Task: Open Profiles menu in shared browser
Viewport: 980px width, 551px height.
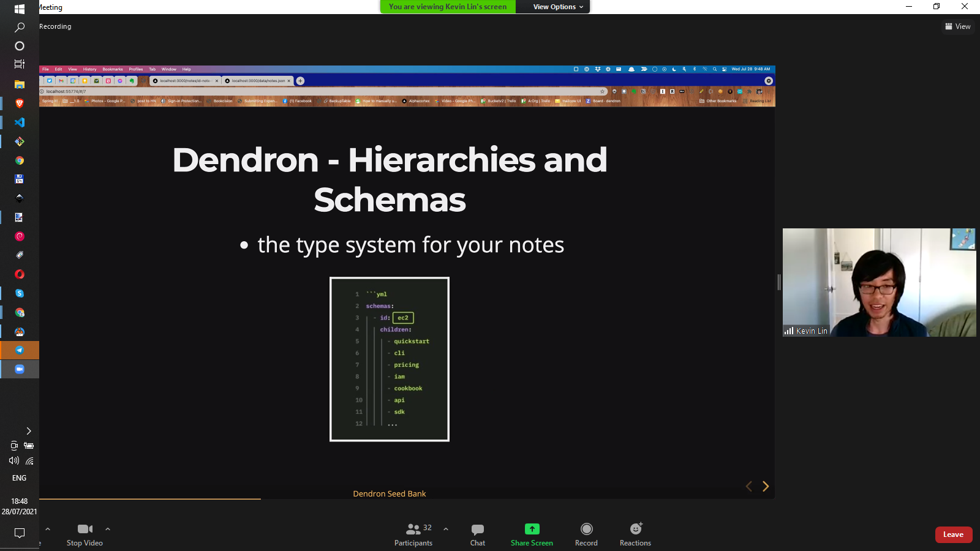Action: [136, 69]
